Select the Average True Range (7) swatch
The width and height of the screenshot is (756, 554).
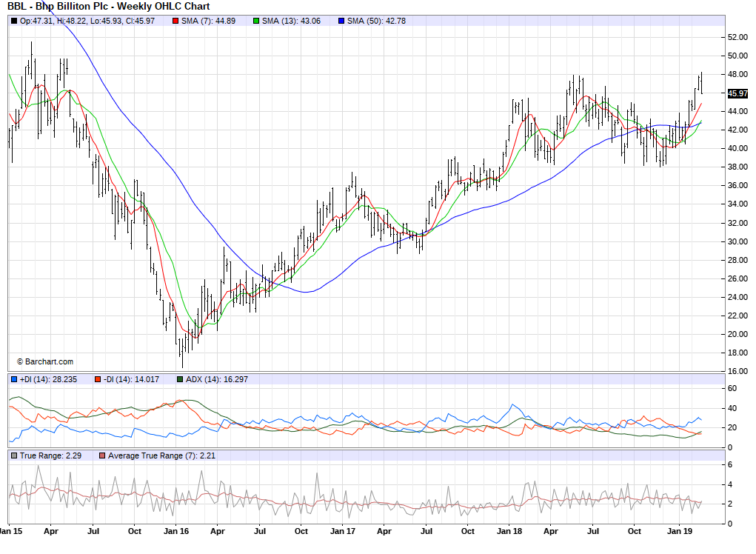click(x=103, y=455)
